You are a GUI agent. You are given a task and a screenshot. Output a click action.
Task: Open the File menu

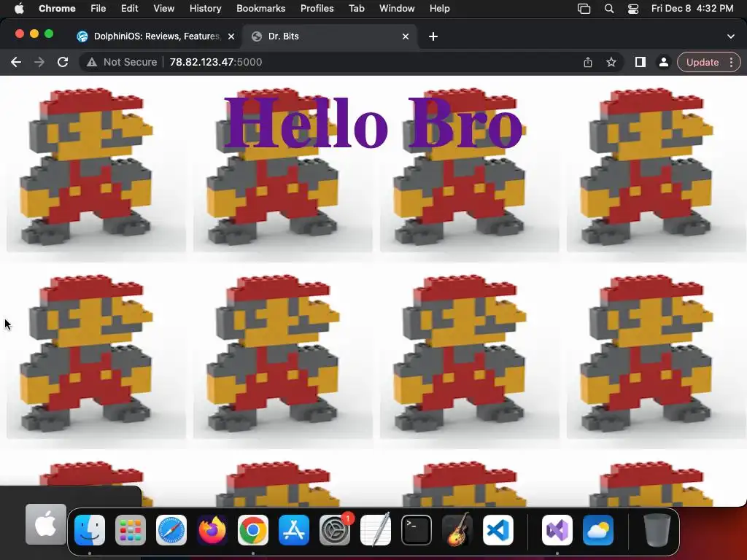(98, 8)
